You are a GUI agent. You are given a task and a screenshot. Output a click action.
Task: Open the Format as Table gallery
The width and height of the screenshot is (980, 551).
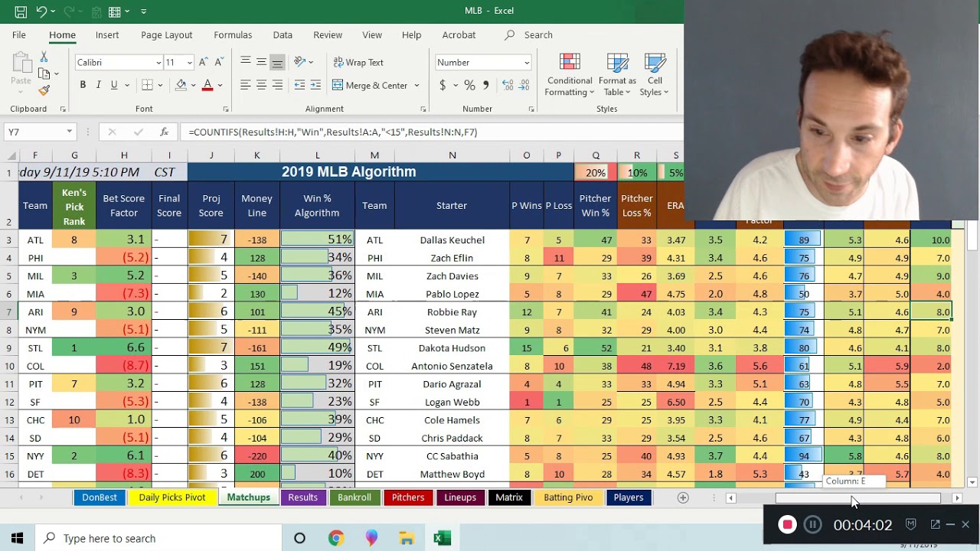617,74
